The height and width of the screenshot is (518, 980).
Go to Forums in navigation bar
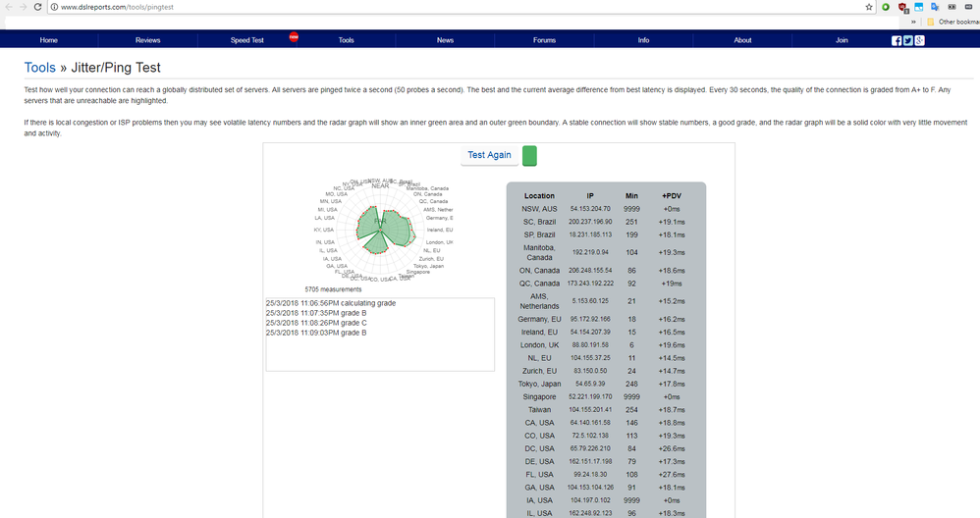[544, 40]
